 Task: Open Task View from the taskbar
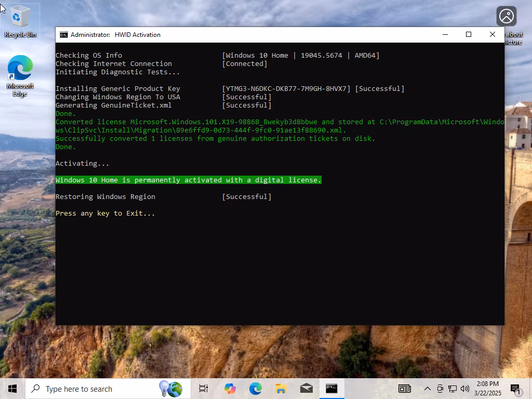204,389
